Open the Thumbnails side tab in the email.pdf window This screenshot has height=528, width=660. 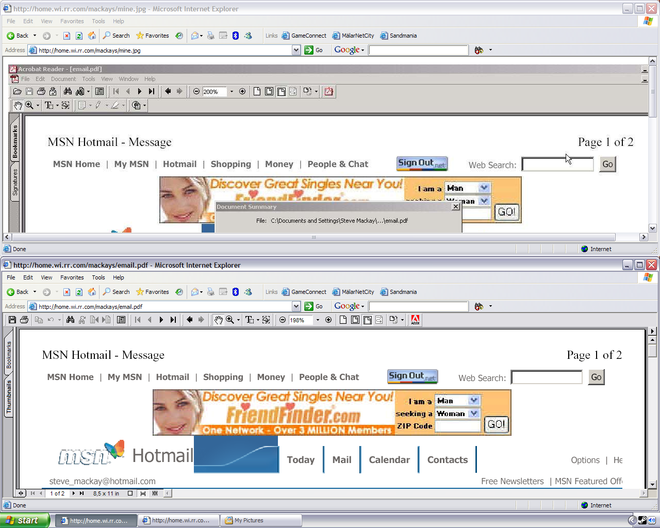pyautogui.click(x=8, y=397)
